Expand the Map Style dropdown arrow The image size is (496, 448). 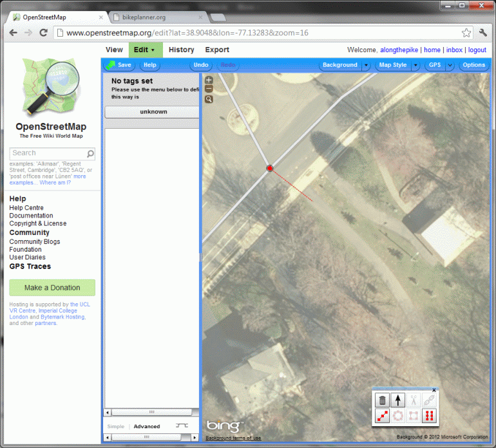[415, 65]
